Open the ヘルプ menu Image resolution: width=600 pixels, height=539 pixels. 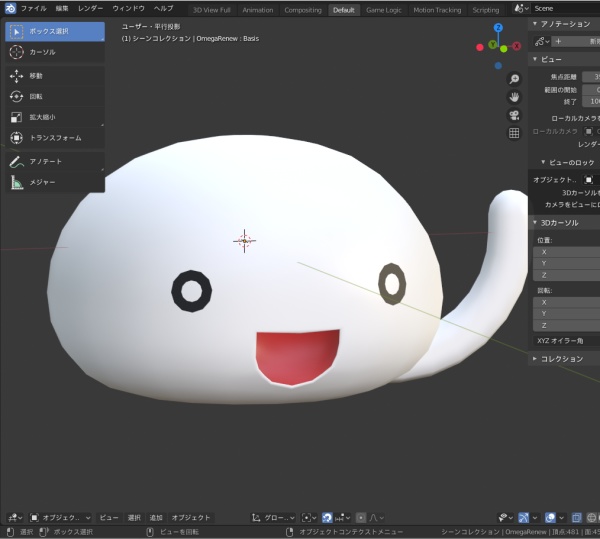pos(163,8)
